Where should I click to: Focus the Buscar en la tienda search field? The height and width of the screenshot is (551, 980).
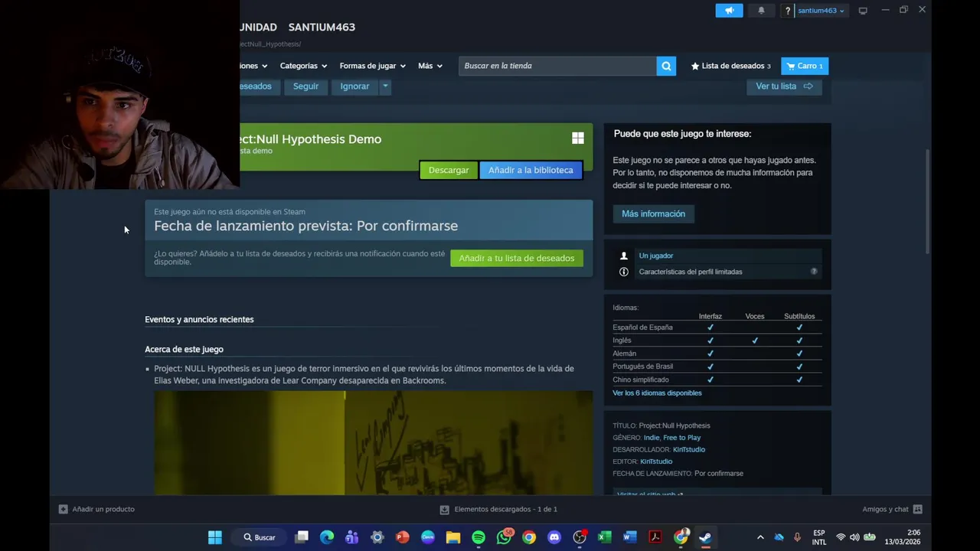(557, 66)
